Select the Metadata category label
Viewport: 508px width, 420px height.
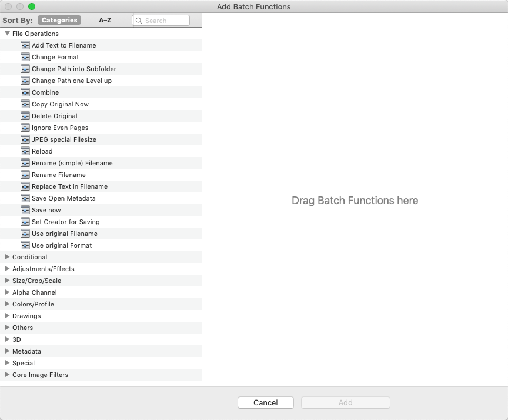26,351
